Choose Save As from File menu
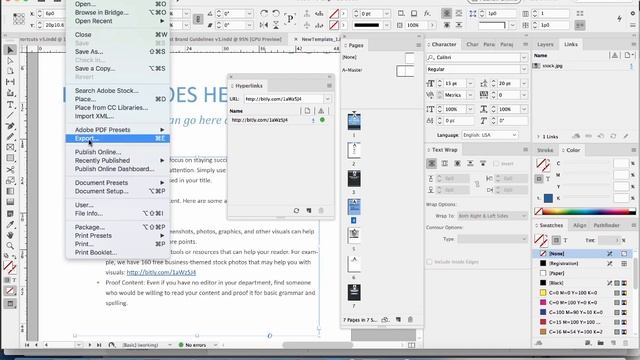 [118, 51]
